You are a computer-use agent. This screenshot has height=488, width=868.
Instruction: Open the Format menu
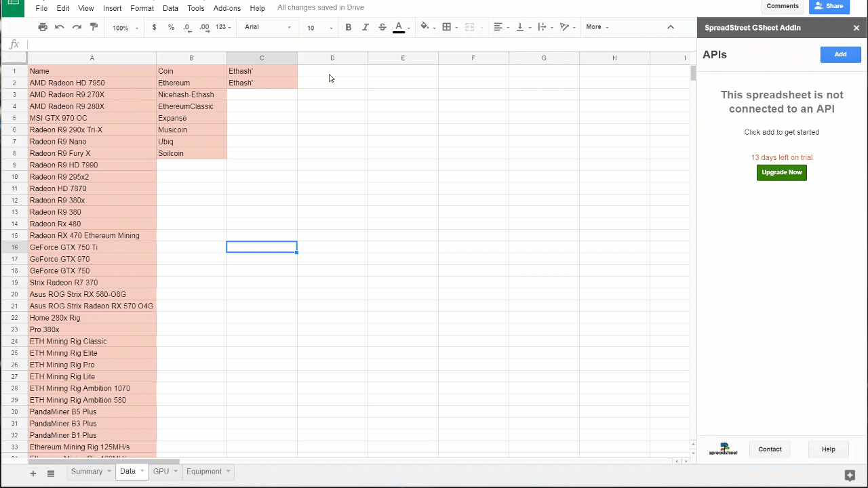[x=142, y=8]
